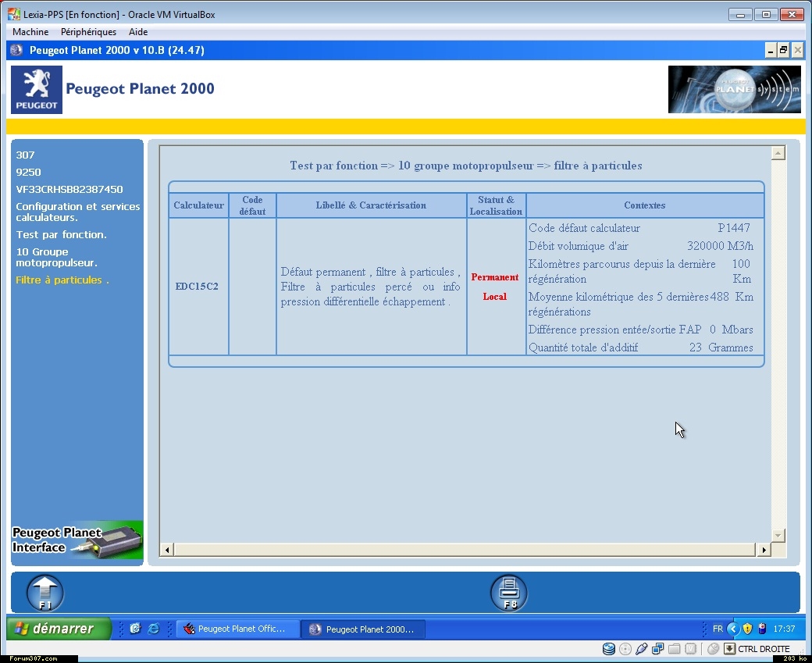The image size is (812, 663).
Task: Switch to Peugeot Planet Office taskbar window
Action: 238,629
